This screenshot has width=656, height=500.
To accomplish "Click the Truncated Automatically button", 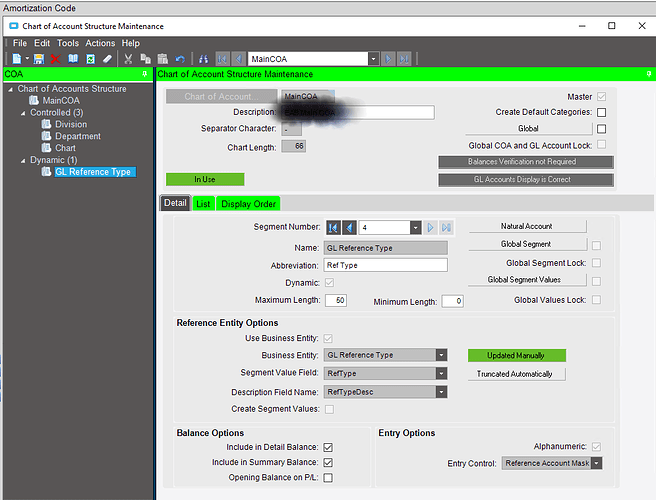I will tap(517, 374).
